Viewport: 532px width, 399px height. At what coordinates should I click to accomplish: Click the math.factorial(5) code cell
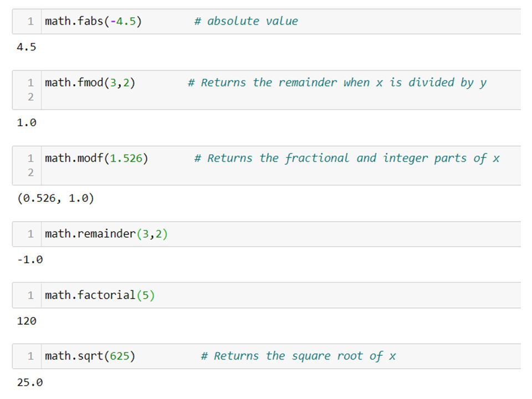(267, 295)
